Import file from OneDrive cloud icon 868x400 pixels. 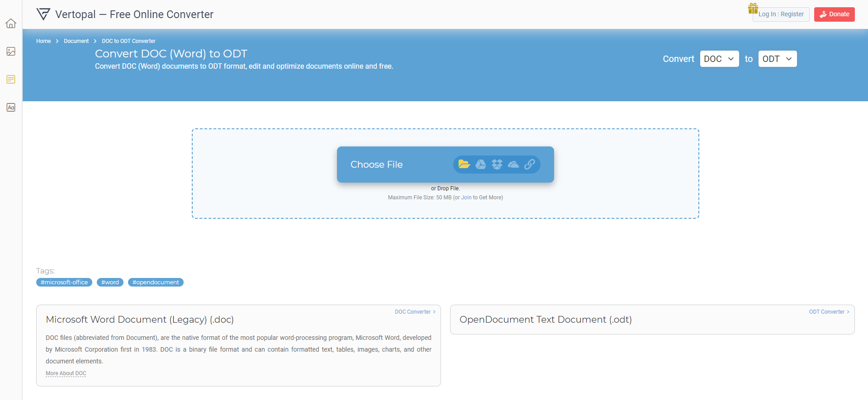click(x=513, y=165)
